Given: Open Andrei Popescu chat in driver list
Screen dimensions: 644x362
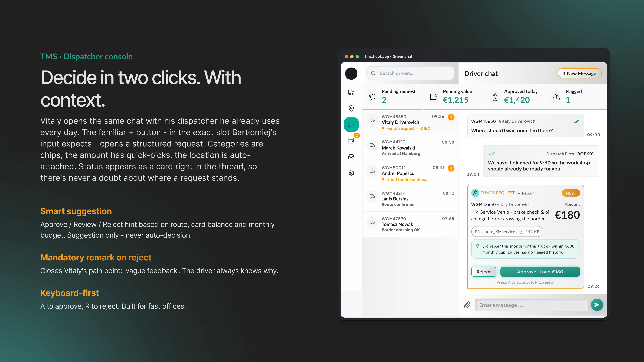Looking at the screenshot, I should click(410, 173).
